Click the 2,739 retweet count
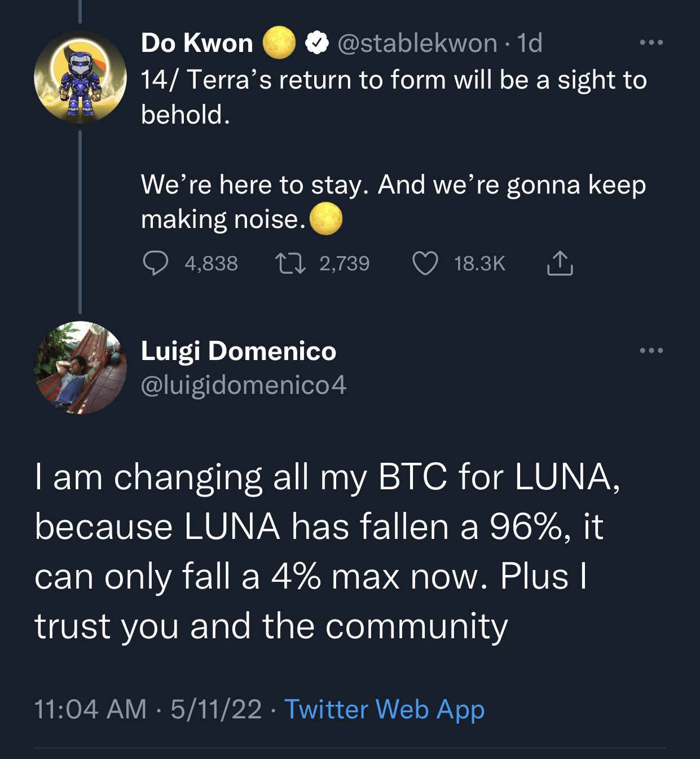Viewport: 700px width, 759px height. click(344, 264)
